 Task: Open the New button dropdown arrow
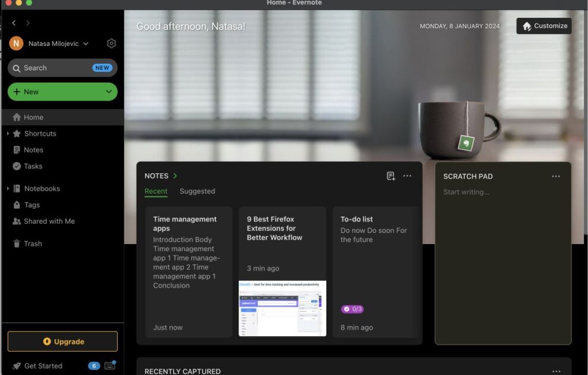109,92
